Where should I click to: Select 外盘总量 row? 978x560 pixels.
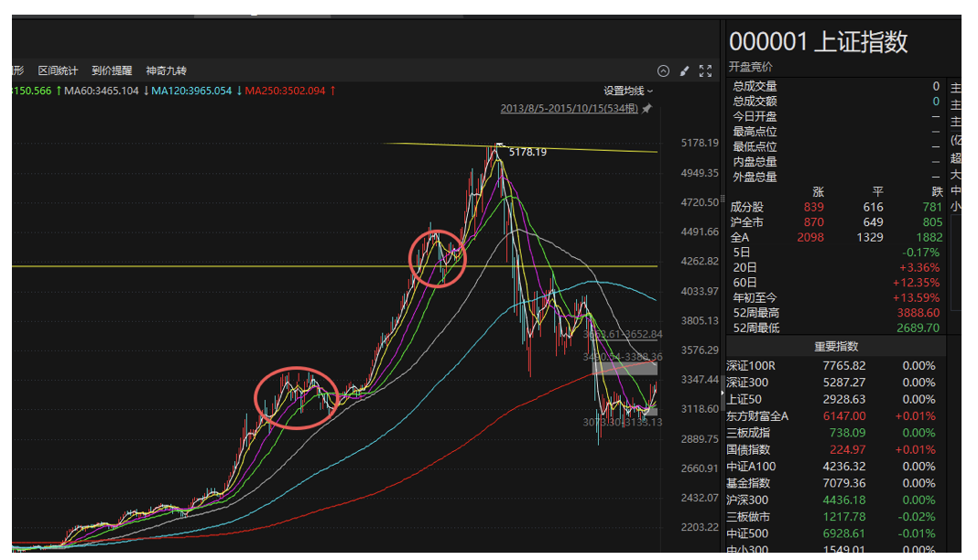[x=836, y=177]
